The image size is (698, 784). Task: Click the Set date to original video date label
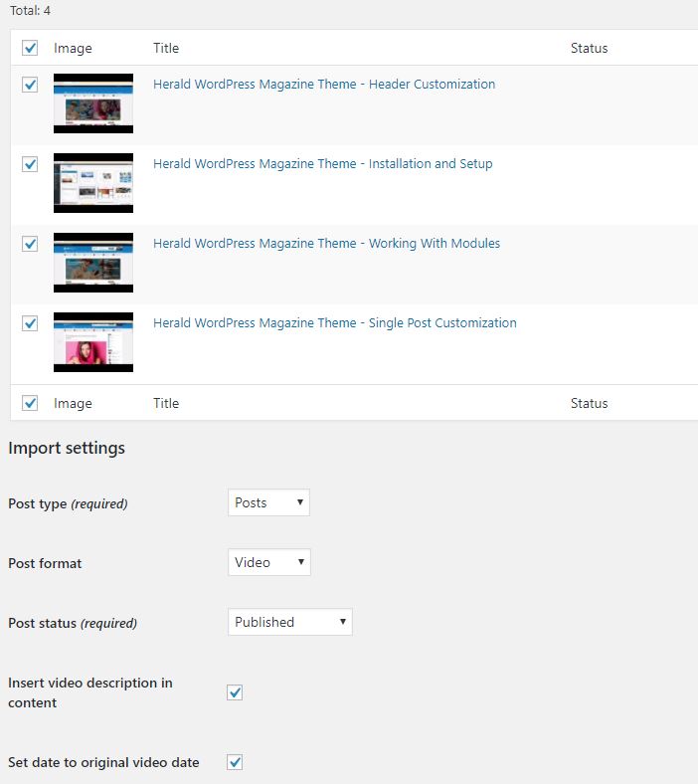103,762
